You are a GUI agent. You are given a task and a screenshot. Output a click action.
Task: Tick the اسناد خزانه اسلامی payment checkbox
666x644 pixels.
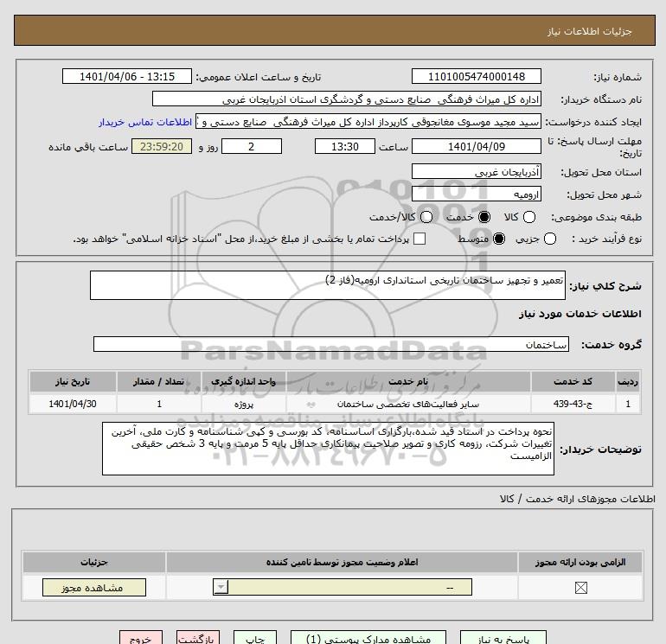coord(419,239)
